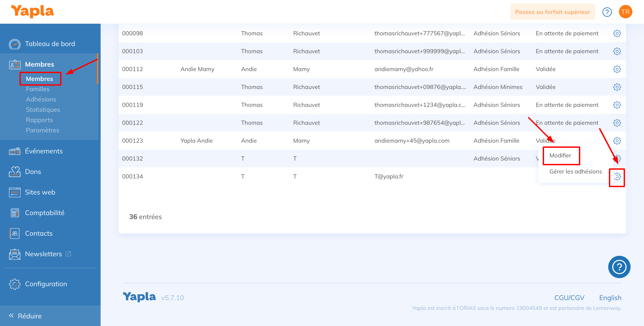Click the Sites web sidebar icon
The width and height of the screenshot is (644, 326).
coord(15,192)
